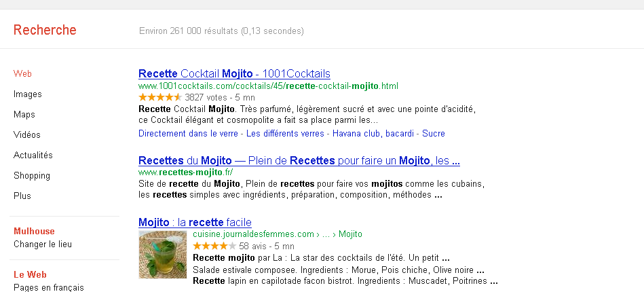Switch to the Images search tab

(x=28, y=94)
